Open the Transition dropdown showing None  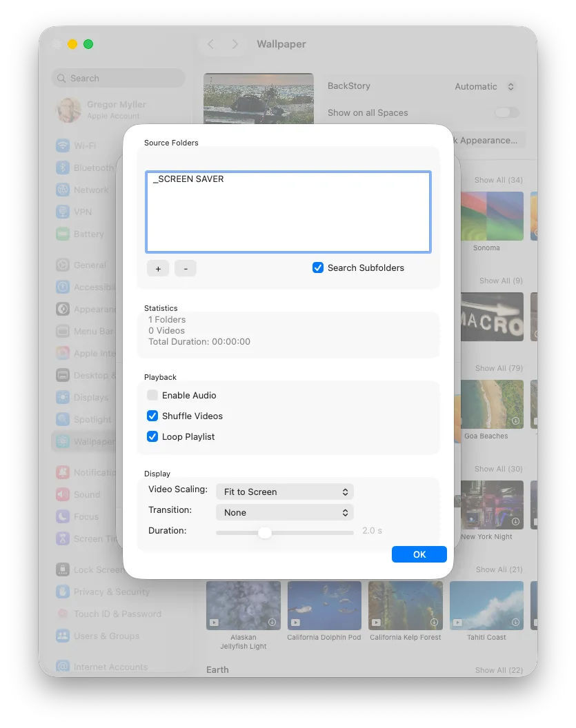click(285, 513)
